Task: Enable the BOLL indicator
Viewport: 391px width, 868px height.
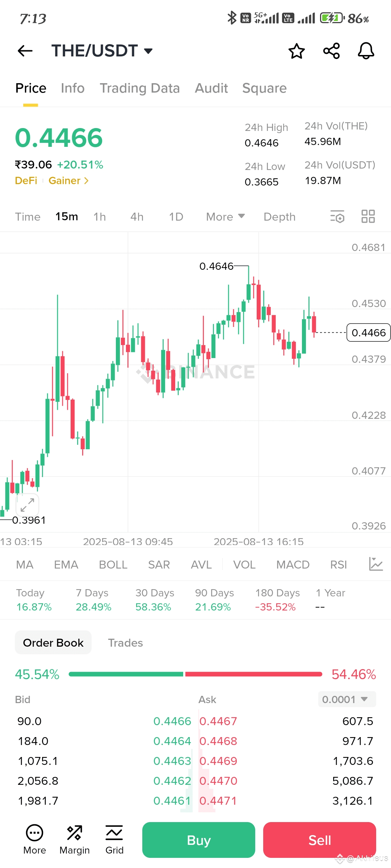Action: pyautogui.click(x=113, y=565)
